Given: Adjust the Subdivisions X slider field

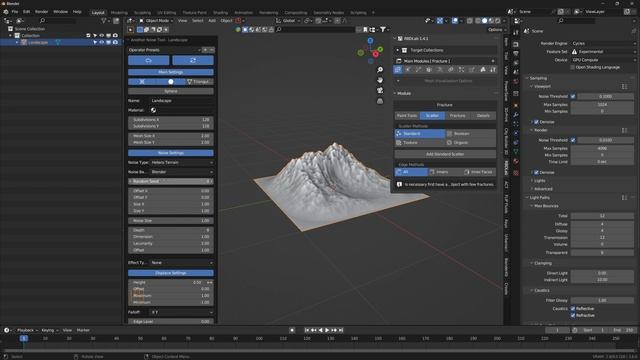Looking at the screenshot, I should pyautogui.click(x=171, y=120).
